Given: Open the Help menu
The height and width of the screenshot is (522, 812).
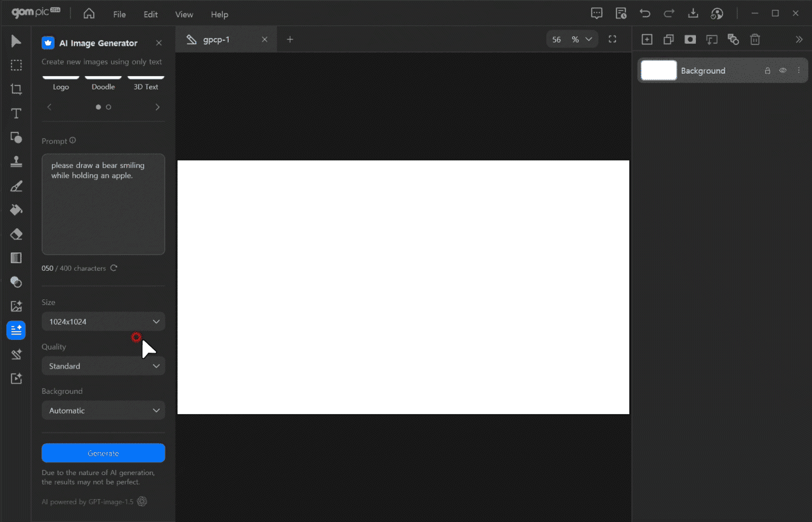Looking at the screenshot, I should 219,14.
